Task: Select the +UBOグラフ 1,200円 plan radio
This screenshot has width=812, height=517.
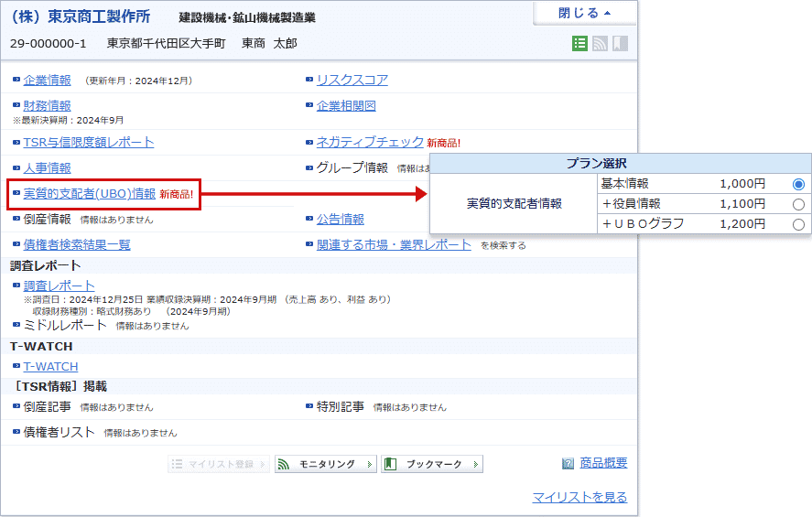Action: coord(798,224)
